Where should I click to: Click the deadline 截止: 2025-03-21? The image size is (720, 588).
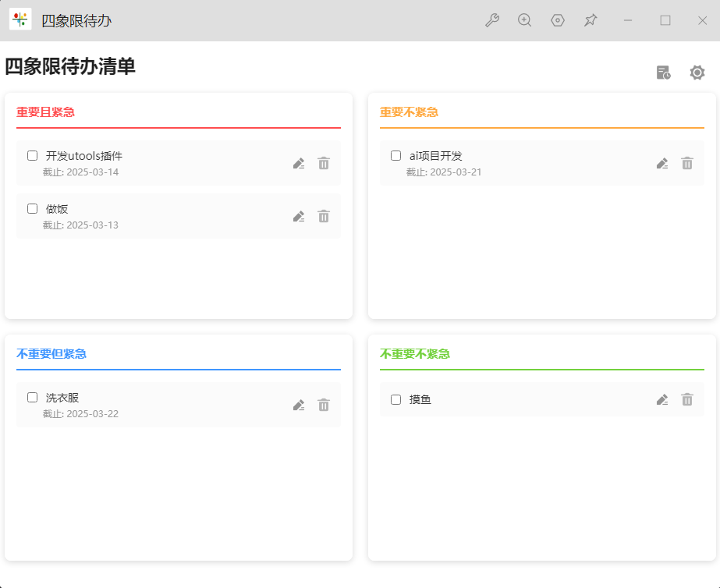444,172
